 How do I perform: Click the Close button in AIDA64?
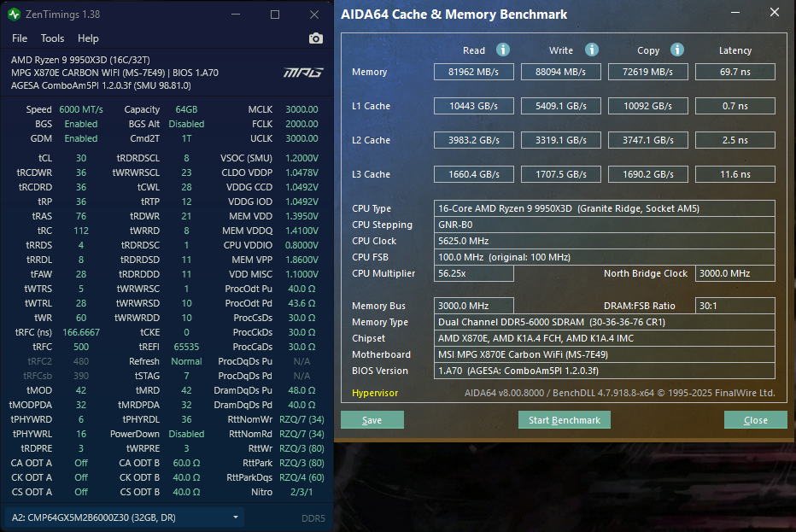[x=755, y=420]
